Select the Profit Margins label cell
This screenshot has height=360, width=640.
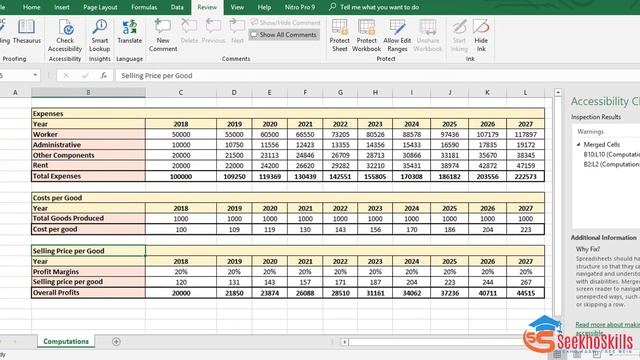(x=88, y=271)
